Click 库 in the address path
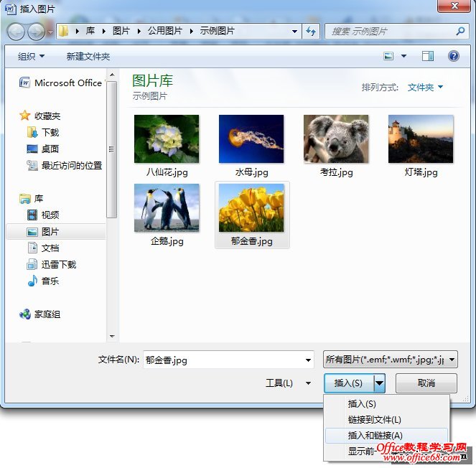The height and width of the screenshot is (468, 476). click(x=90, y=31)
